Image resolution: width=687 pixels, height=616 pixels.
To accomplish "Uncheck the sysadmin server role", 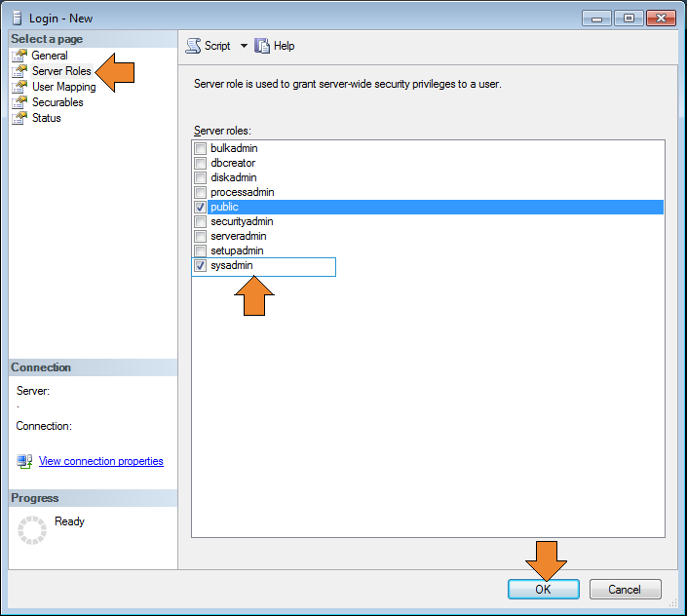I will click(x=201, y=266).
